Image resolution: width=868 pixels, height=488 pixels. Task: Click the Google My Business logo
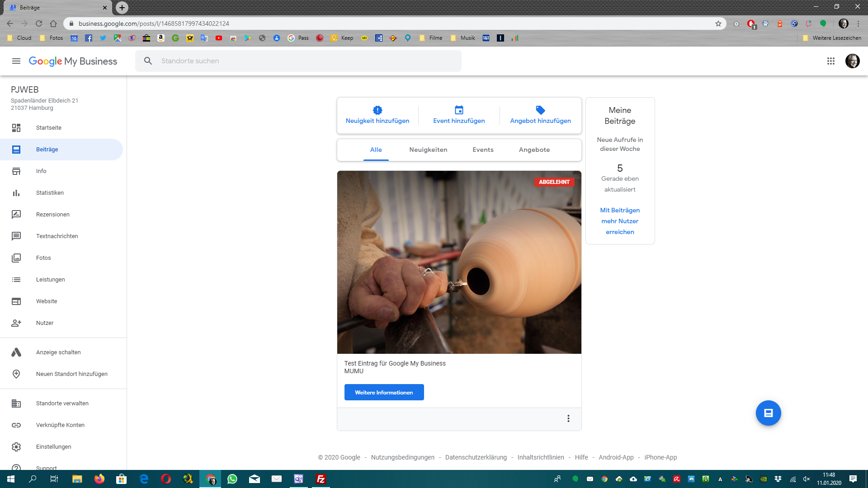pos(73,61)
